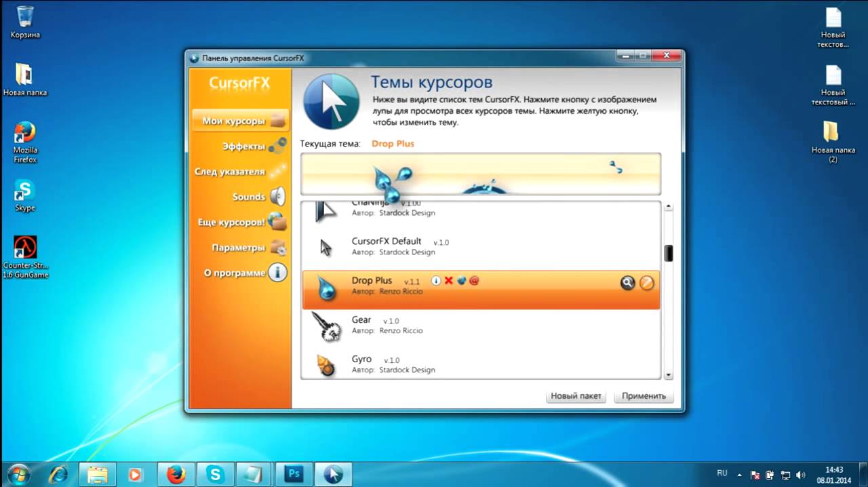The width and height of the screenshot is (868, 487).
Task: Click the RU language indicator
Action: pos(722,473)
